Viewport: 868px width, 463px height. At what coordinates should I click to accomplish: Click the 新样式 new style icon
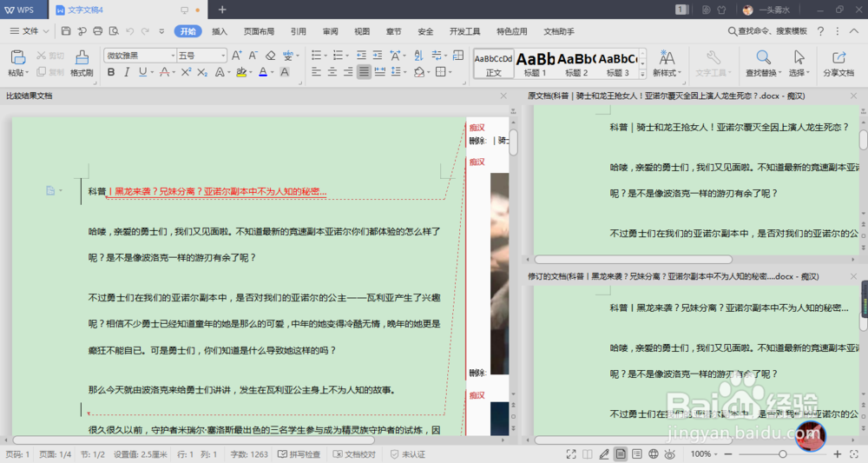(x=667, y=57)
